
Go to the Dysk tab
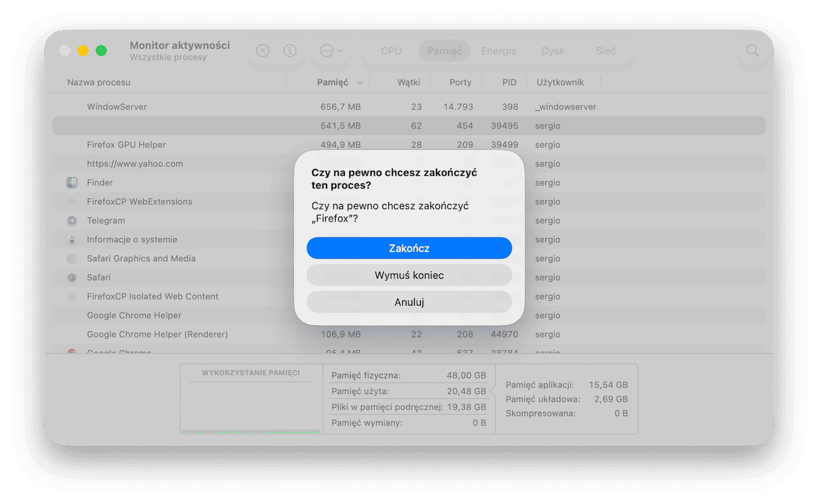(553, 51)
